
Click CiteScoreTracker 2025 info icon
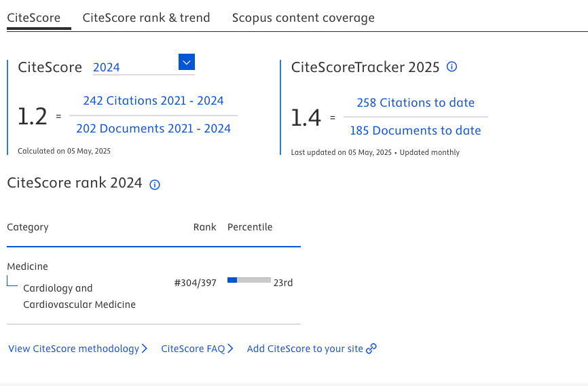[x=452, y=67]
